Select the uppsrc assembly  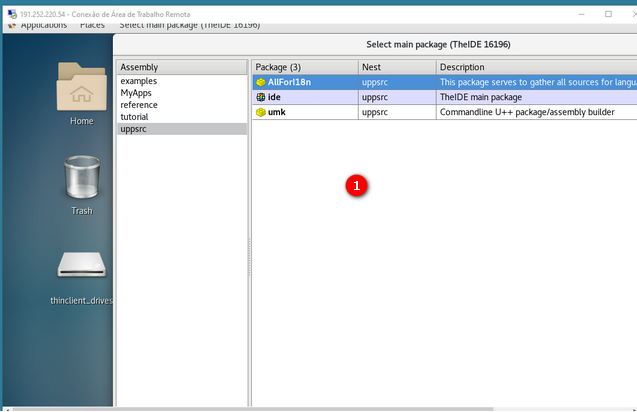click(134, 129)
